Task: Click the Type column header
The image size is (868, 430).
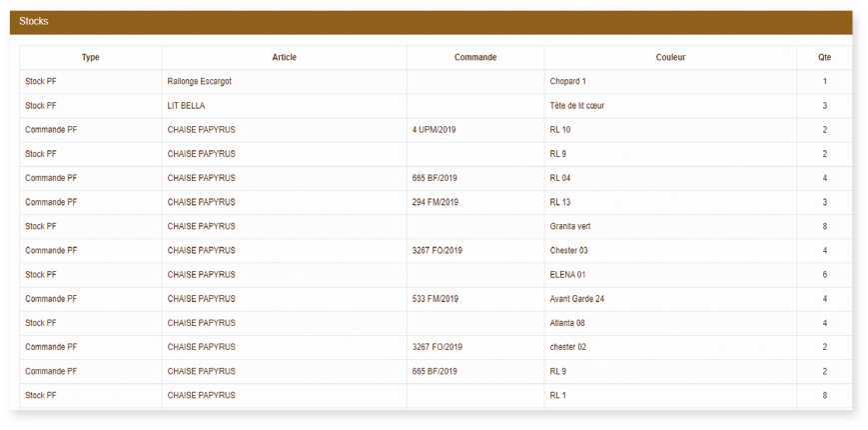Action: (91, 58)
